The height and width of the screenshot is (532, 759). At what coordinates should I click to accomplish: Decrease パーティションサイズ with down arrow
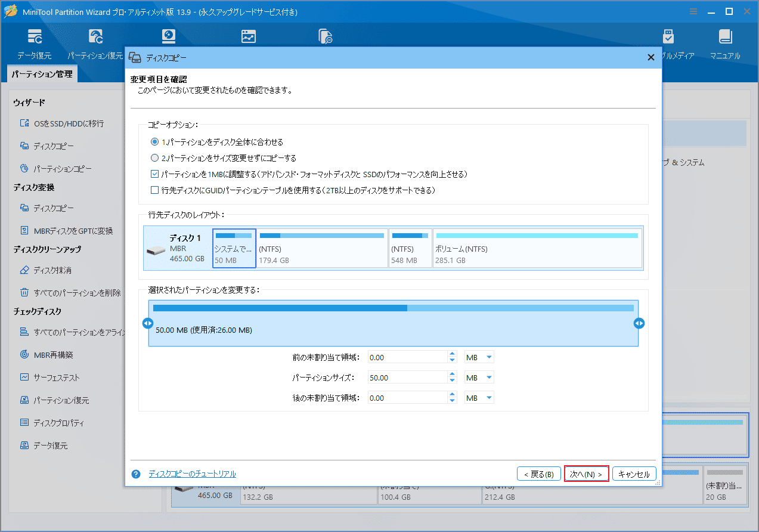tap(453, 381)
